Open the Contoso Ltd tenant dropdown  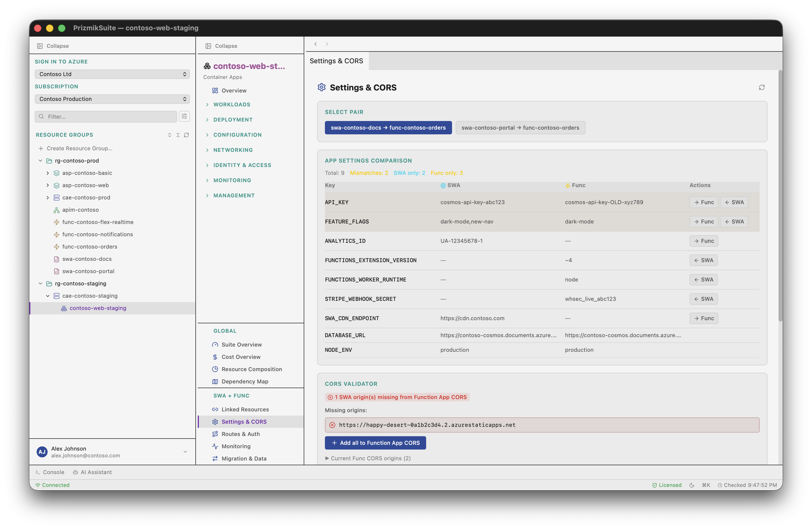coord(112,74)
